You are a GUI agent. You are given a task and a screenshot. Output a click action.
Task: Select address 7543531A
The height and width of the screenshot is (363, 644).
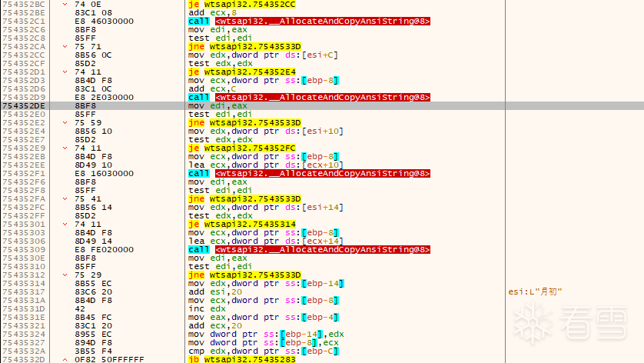pos(23,301)
